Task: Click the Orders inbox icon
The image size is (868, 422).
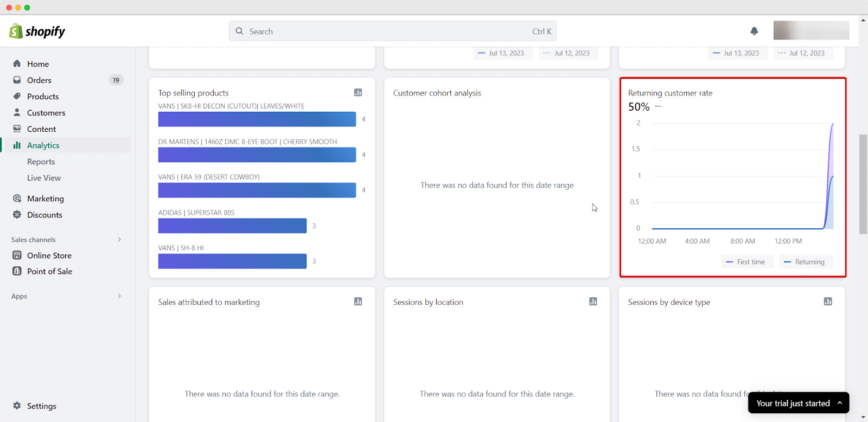Action: point(17,80)
